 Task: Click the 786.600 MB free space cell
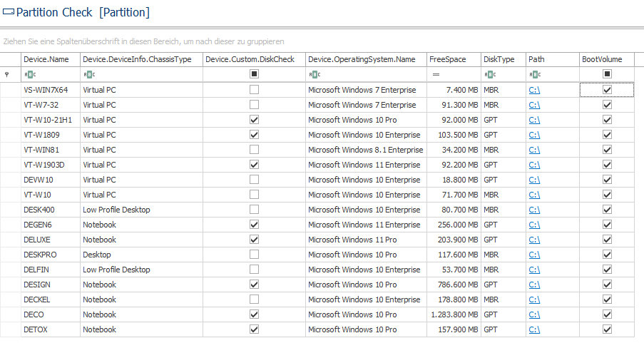454,285
